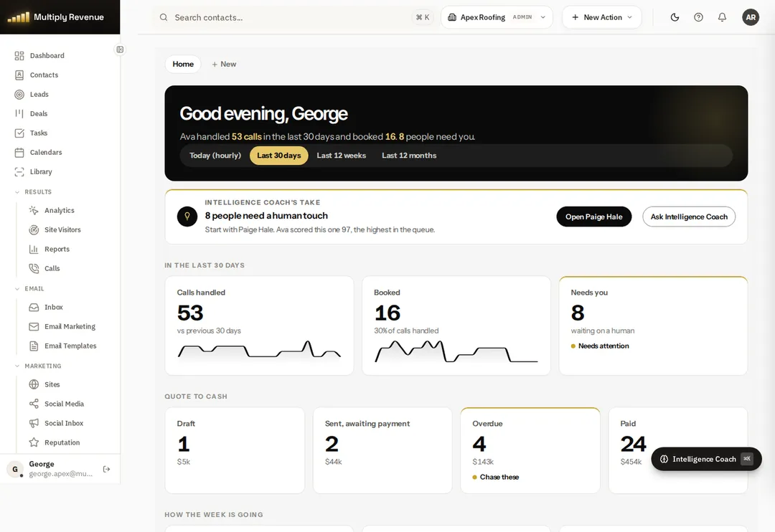Open Social Inbox page
The width and height of the screenshot is (775, 532).
point(64,423)
